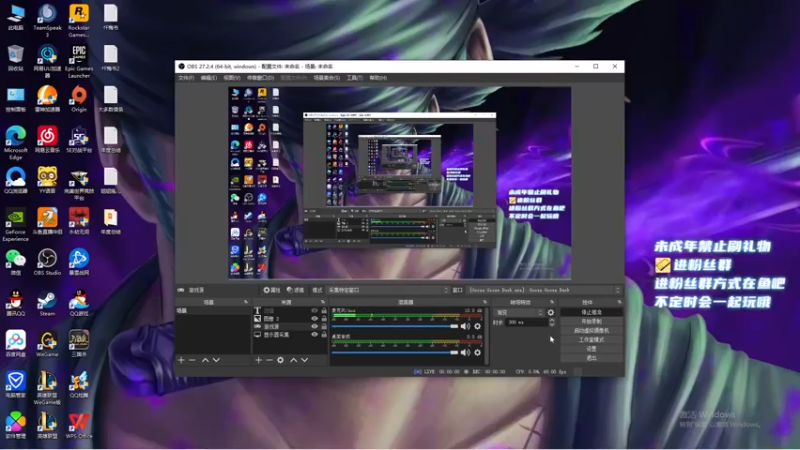Image resolution: width=800 pixels, height=450 pixels.
Task: Add a new source with plus icon
Action: tap(259, 360)
